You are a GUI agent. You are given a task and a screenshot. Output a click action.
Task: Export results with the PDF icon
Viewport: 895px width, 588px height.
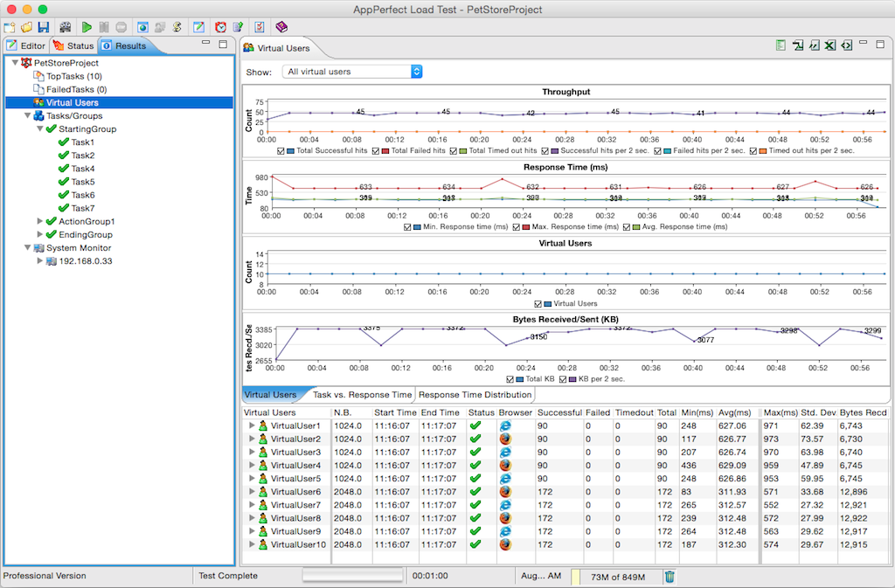click(797, 45)
